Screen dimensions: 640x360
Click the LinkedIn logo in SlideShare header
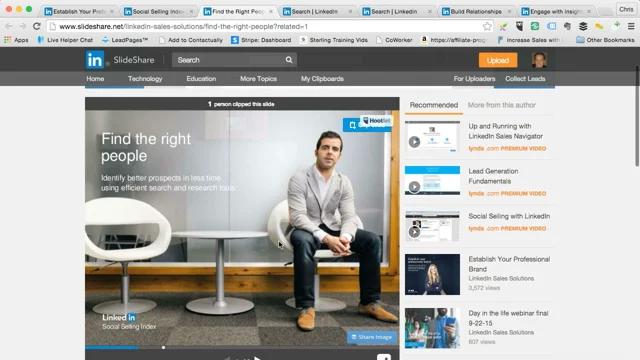pos(95,60)
